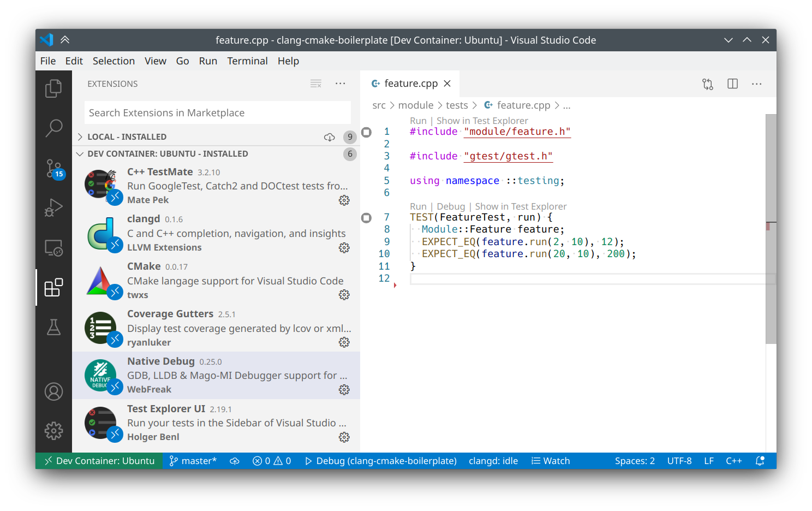812x511 pixels.
Task: Focus Search Extensions in Marketplace field
Action: pyautogui.click(x=218, y=113)
